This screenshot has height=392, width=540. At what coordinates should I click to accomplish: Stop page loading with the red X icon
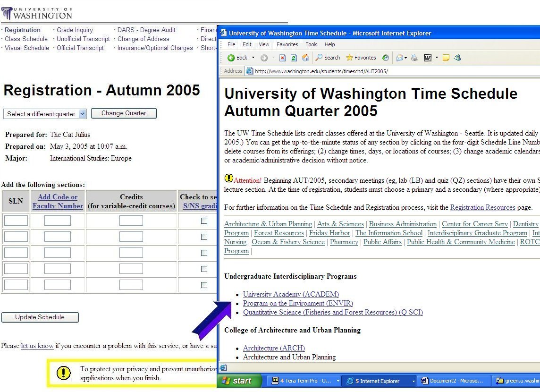coord(282,58)
